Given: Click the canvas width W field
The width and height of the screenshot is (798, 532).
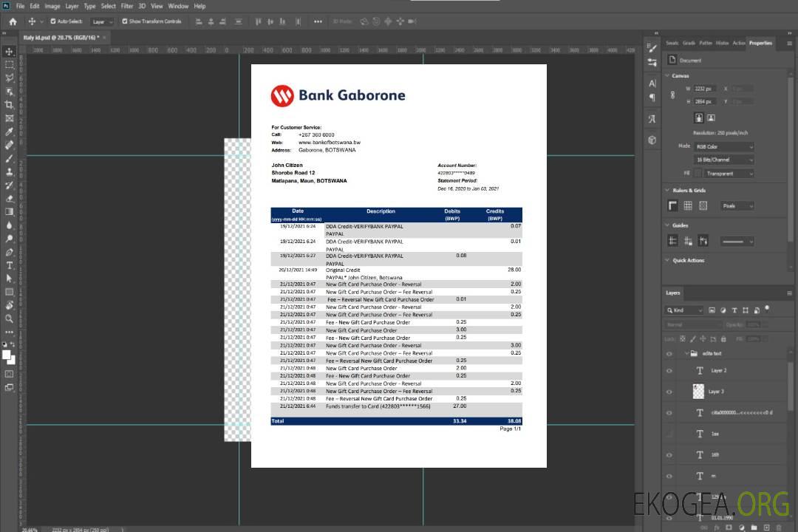Looking at the screenshot, I should pyautogui.click(x=706, y=89).
